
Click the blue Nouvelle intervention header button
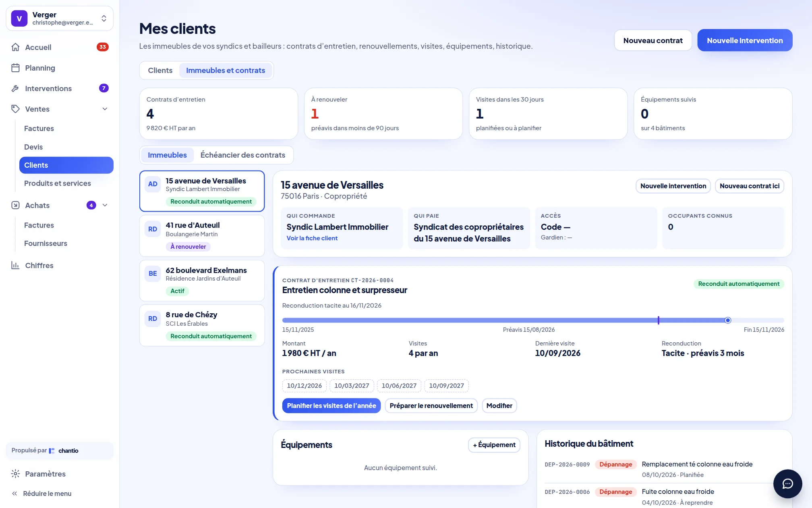pos(745,40)
